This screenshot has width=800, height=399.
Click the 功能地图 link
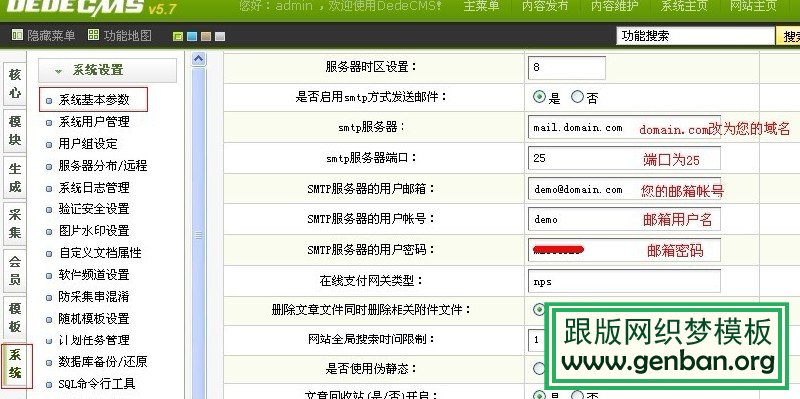coord(128,35)
